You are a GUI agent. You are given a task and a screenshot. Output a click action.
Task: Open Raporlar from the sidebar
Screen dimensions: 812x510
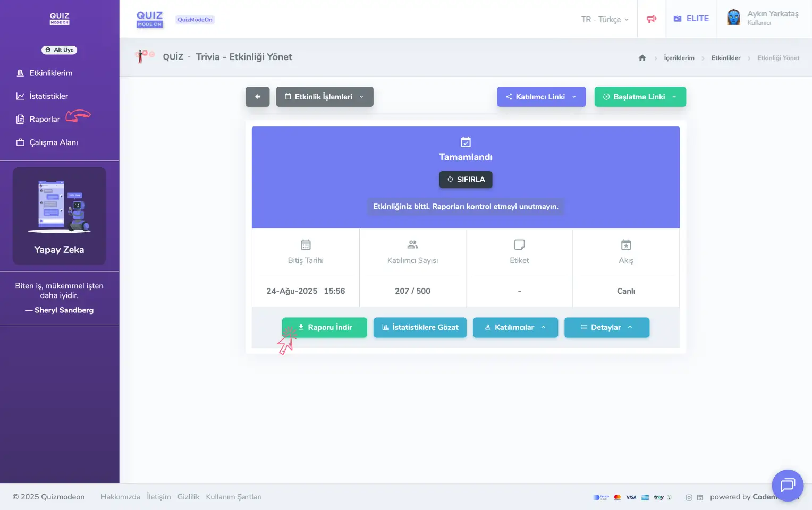coord(45,120)
